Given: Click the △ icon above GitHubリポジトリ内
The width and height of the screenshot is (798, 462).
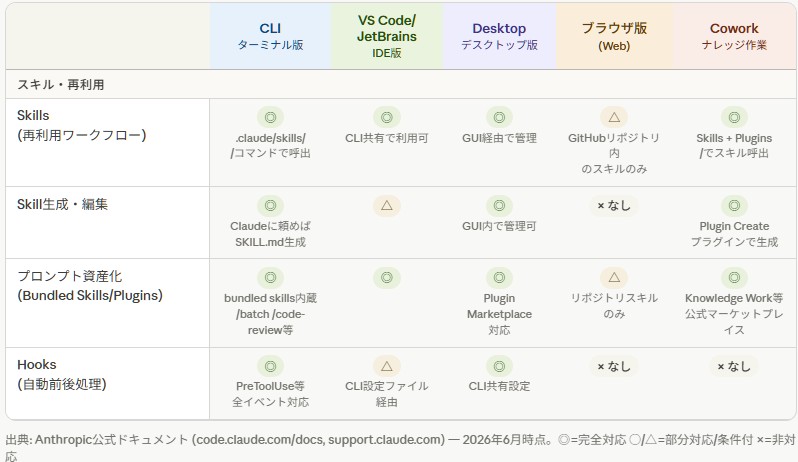Looking at the screenshot, I should pyautogui.click(x=614, y=118).
